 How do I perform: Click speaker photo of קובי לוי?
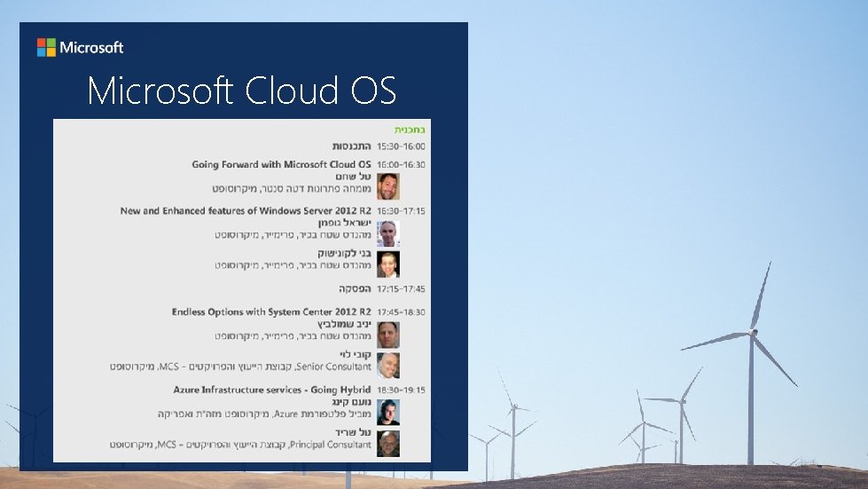[388, 366]
